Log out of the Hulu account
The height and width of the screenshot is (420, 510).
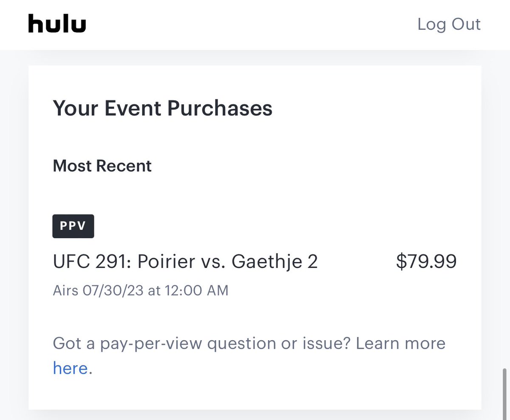click(x=449, y=24)
